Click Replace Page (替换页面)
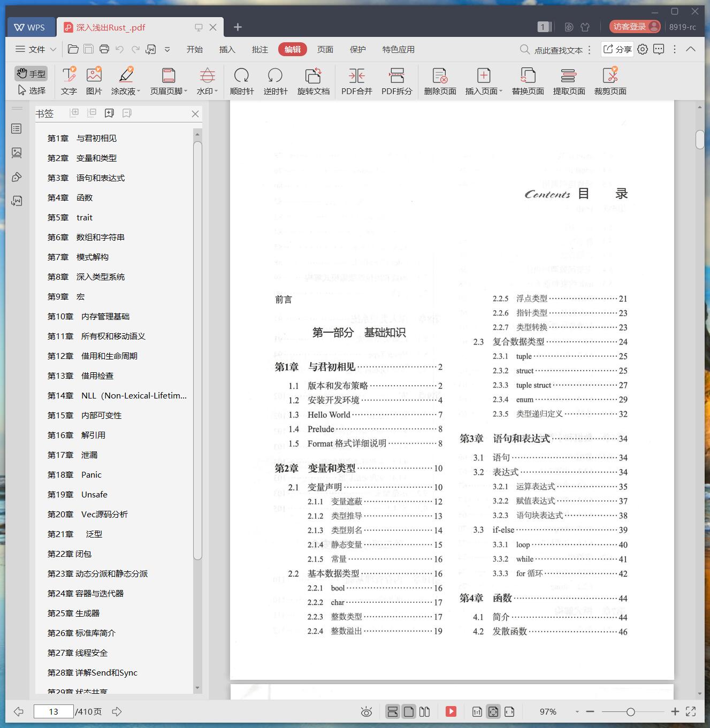Viewport: 710px width, 728px height. tap(528, 81)
